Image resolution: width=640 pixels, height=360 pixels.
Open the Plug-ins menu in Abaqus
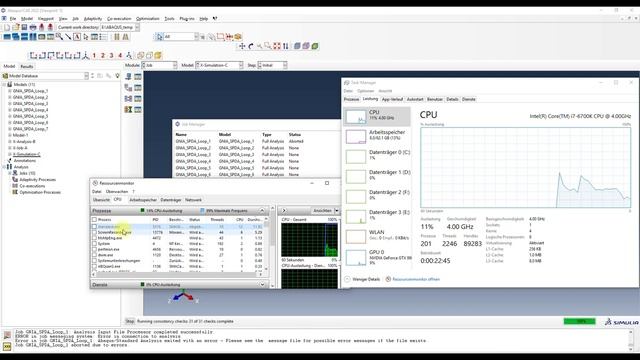187,19
